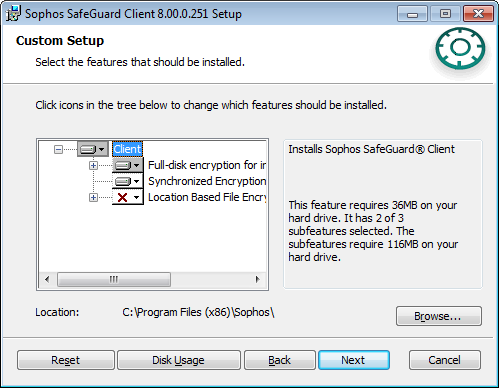The image size is (499, 388).
Task: Collapse the Client tree node
Action: [58, 149]
